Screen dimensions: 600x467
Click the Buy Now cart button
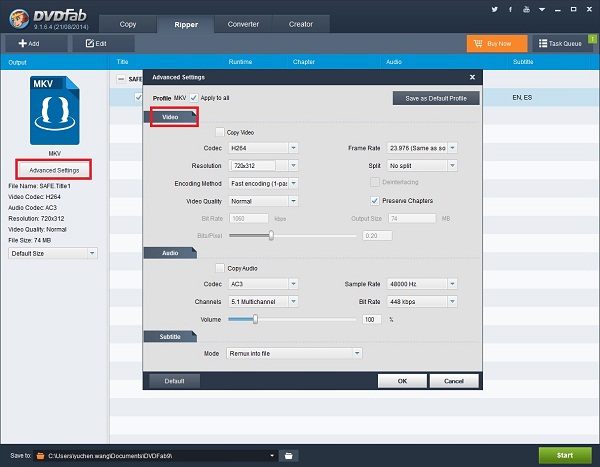click(497, 43)
